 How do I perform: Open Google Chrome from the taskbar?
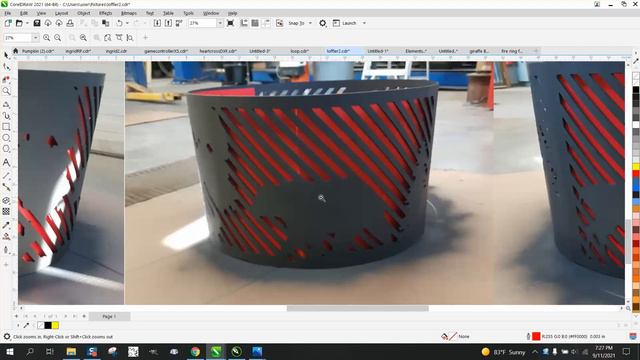tap(195, 351)
